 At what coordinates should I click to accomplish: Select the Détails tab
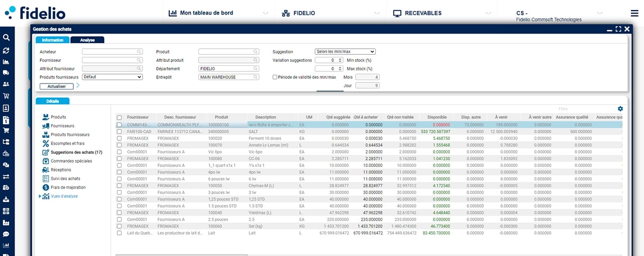point(52,101)
